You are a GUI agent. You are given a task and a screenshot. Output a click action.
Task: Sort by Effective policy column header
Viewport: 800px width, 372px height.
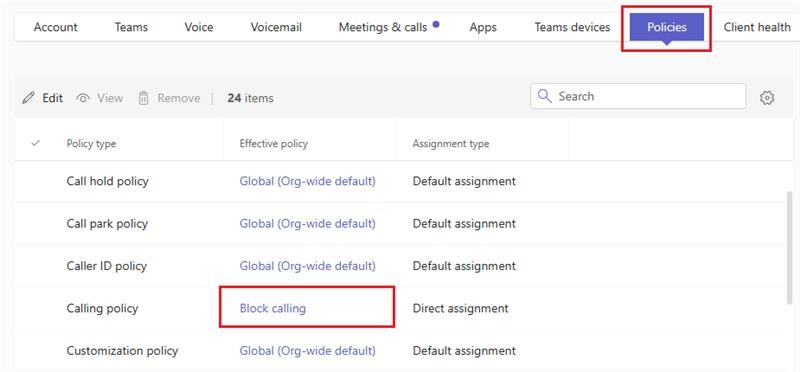(x=273, y=144)
